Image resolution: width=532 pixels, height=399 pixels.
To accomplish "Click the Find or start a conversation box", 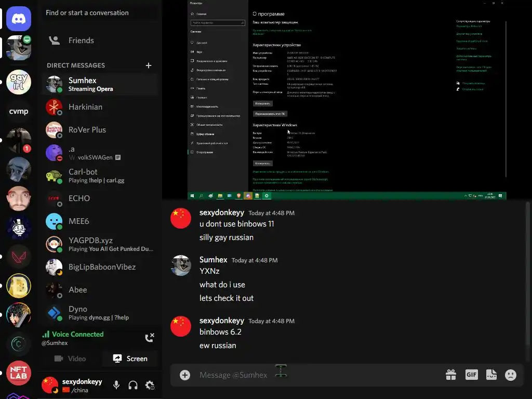I will [100, 13].
